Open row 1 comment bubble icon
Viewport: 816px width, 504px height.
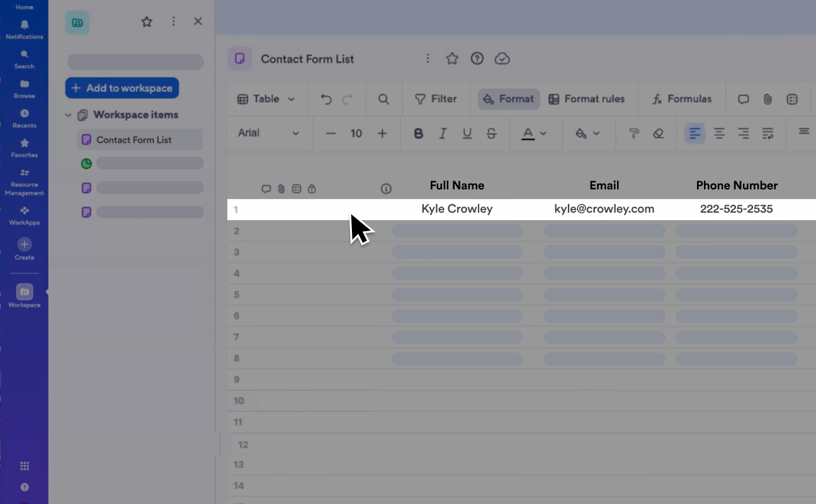coord(266,188)
